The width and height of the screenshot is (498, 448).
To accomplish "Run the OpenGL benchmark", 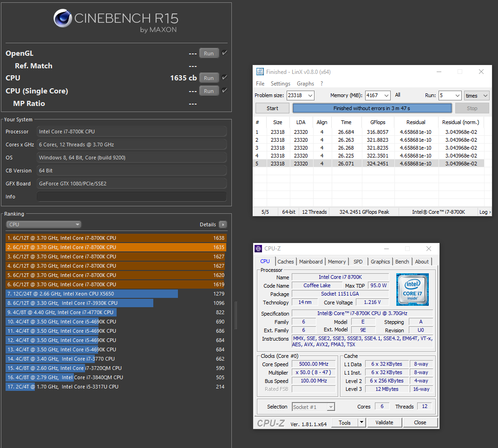I will click(209, 53).
